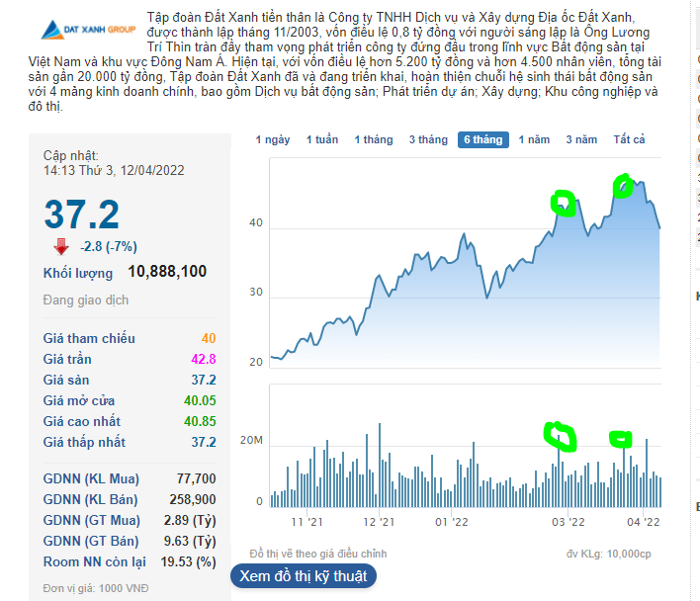The width and height of the screenshot is (700, 601).
Task: Show Tất cả chart range
Action: pos(629,139)
